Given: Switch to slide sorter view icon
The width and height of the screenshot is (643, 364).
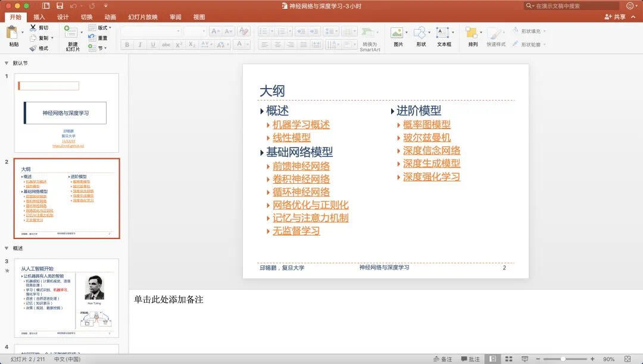Looking at the screenshot, I should (x=508, y=359).
